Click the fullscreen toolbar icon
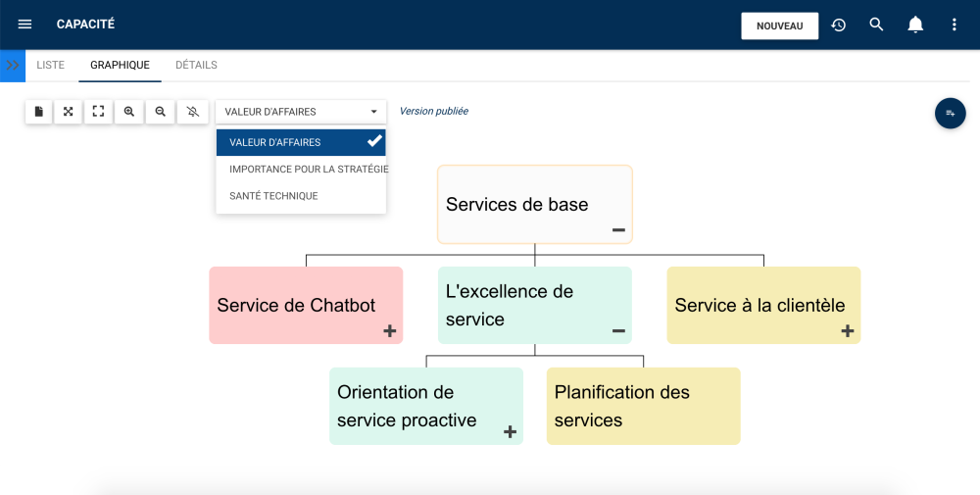The height and width of the screenshot is (495, 980). coord(99,112)
